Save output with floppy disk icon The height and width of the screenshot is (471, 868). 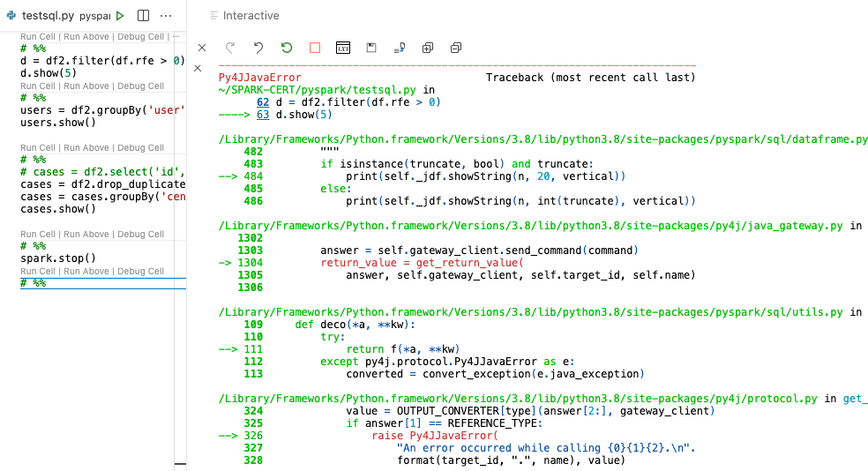371,48
